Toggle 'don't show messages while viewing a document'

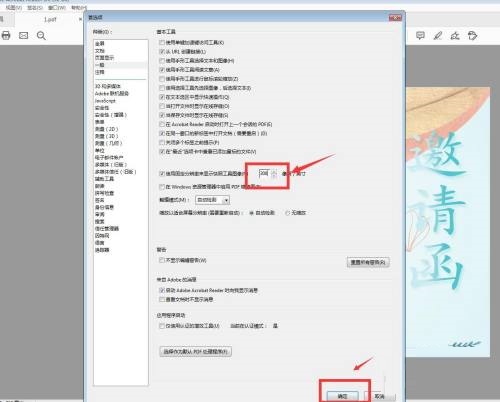pos(162,299)
